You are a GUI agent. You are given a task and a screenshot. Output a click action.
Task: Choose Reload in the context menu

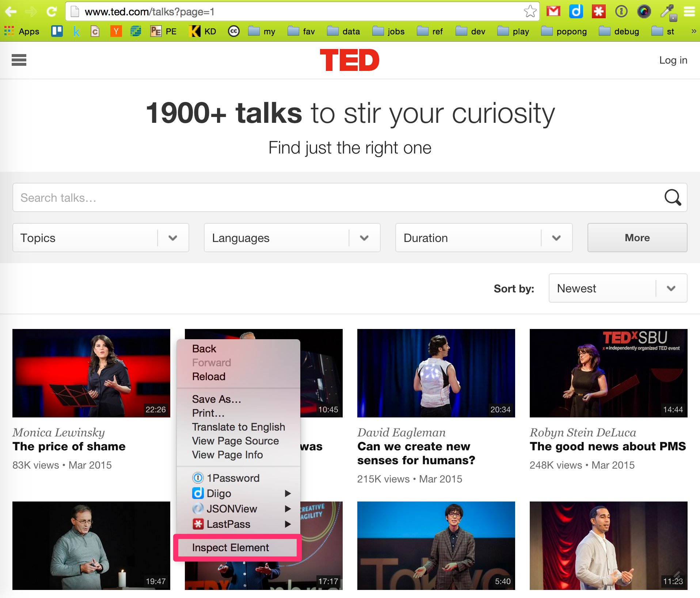click(239, 376)
